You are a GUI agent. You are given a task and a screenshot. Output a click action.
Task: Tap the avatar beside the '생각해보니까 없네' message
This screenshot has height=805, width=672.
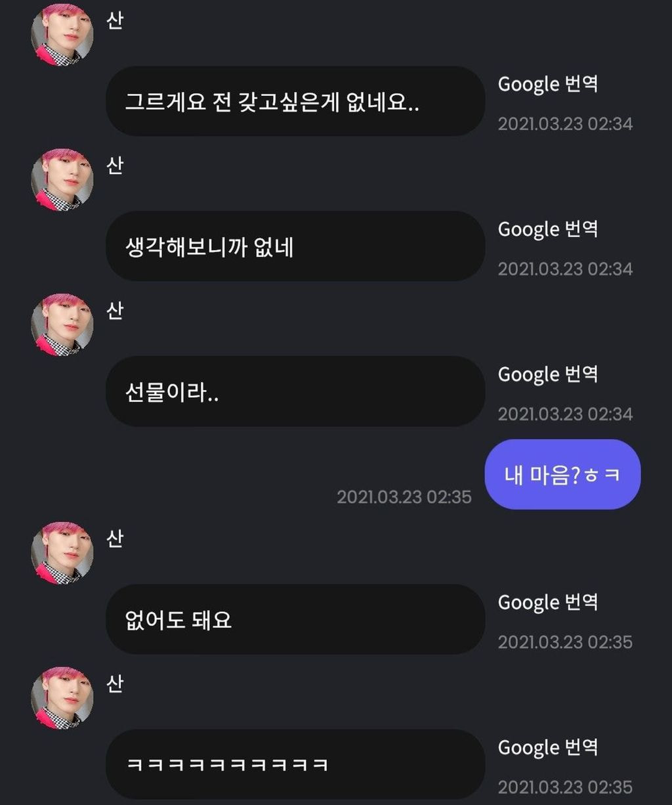tap(62, 180)
